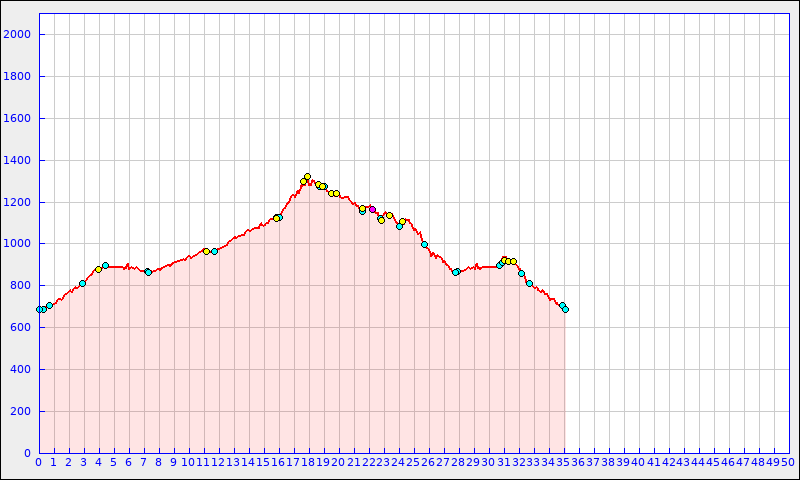Click the 50 label on the distance axis
The image size is (800, 480).
(x=787, y=462)
